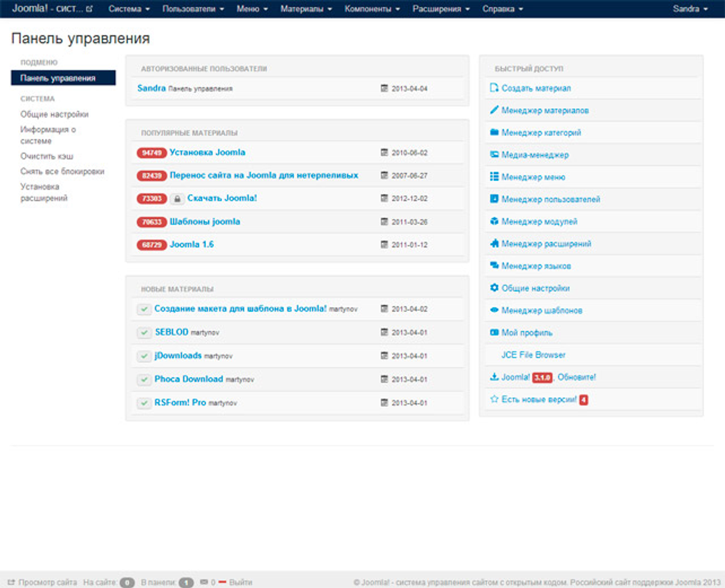Open the Установка Joomla popular article
725x588 pixels.
click(x=207, y=152)
